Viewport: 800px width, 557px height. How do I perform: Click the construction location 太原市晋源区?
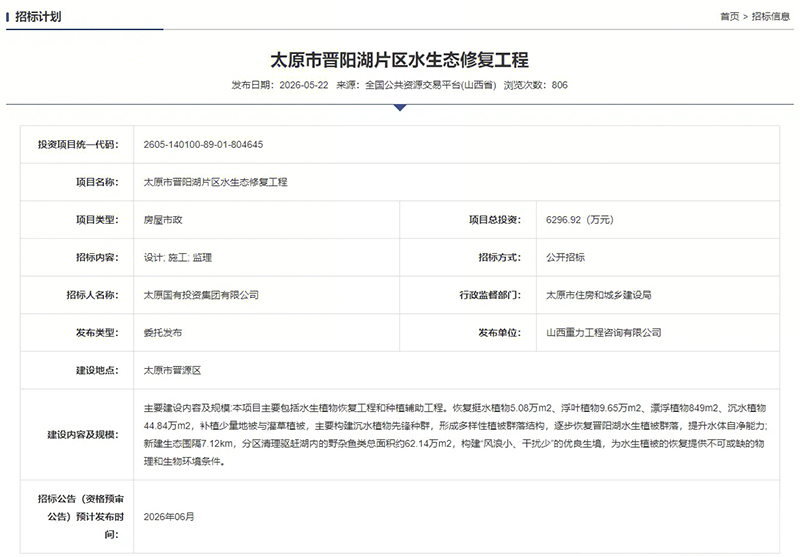coord(172,370)
